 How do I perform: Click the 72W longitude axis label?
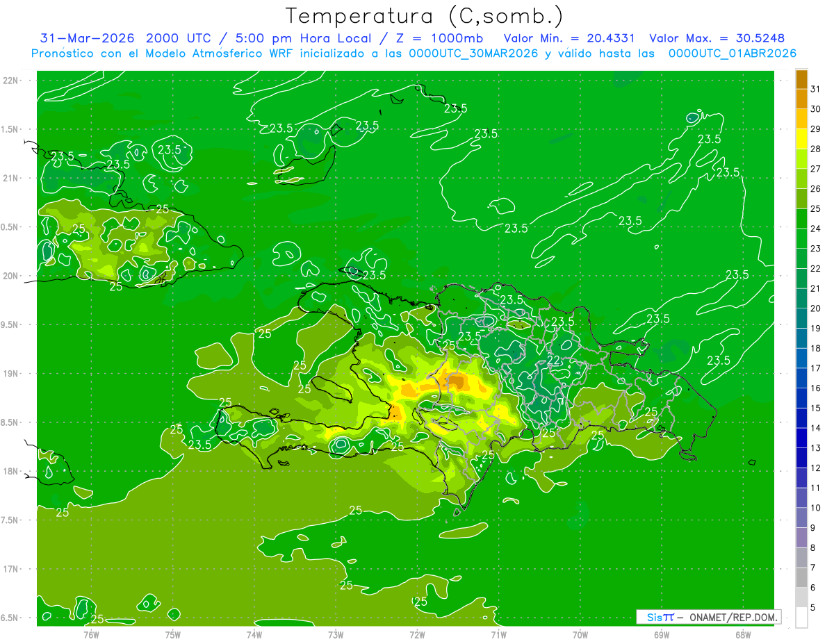pyautogui.click(x=417, y=634)
